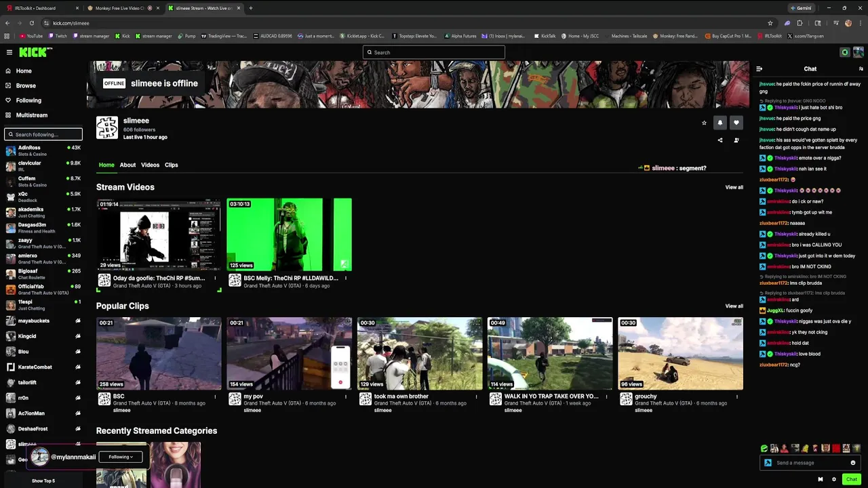Viewport: 868px width, 488px height.
Task: Open options menu for BSC Melly video
Action: (x=346, y=278)
